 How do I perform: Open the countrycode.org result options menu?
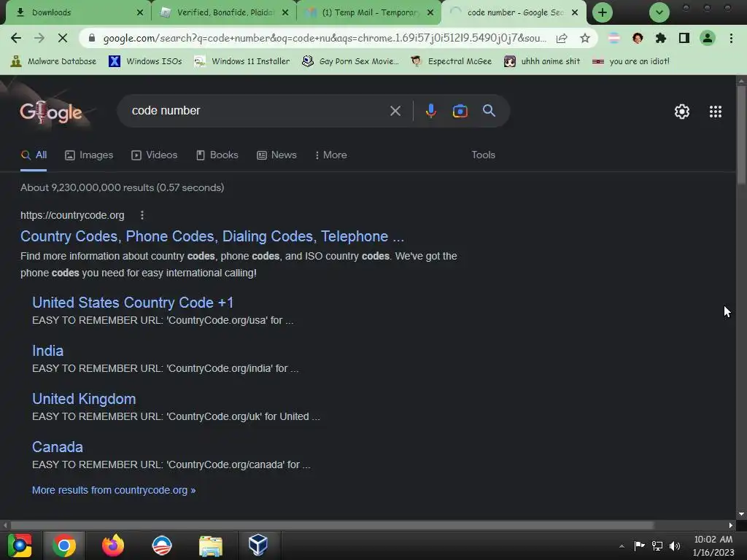(x=142, y=215)
